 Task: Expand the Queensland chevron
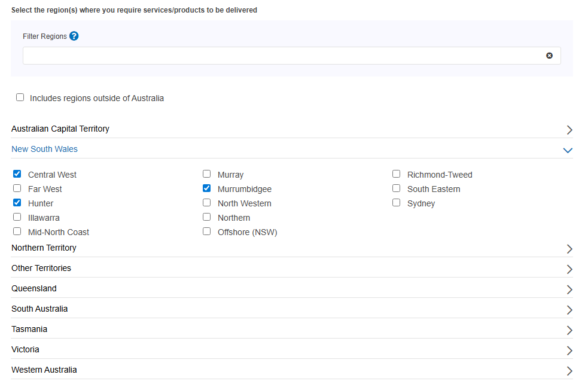(x=569, y=290)
